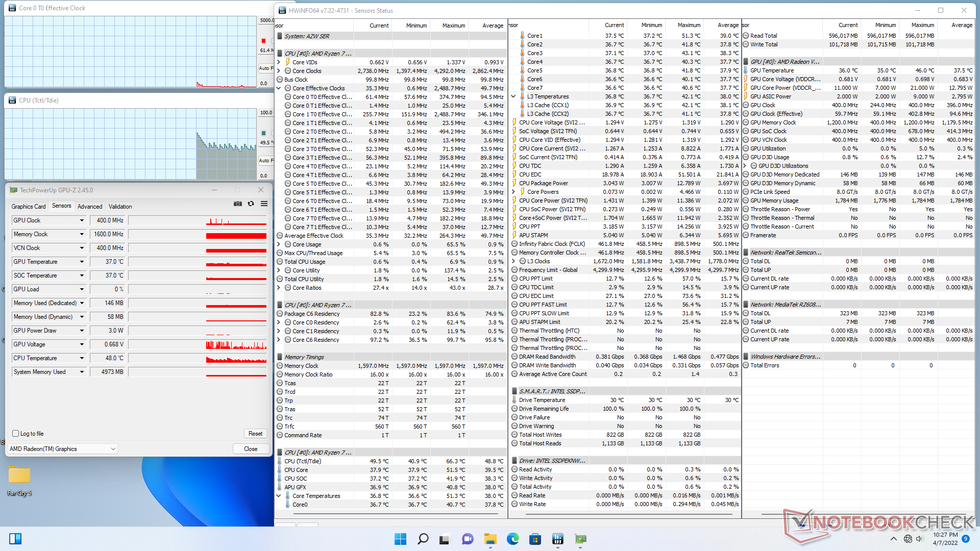Select Total Errors row in HWiNFO

(859, 365)
